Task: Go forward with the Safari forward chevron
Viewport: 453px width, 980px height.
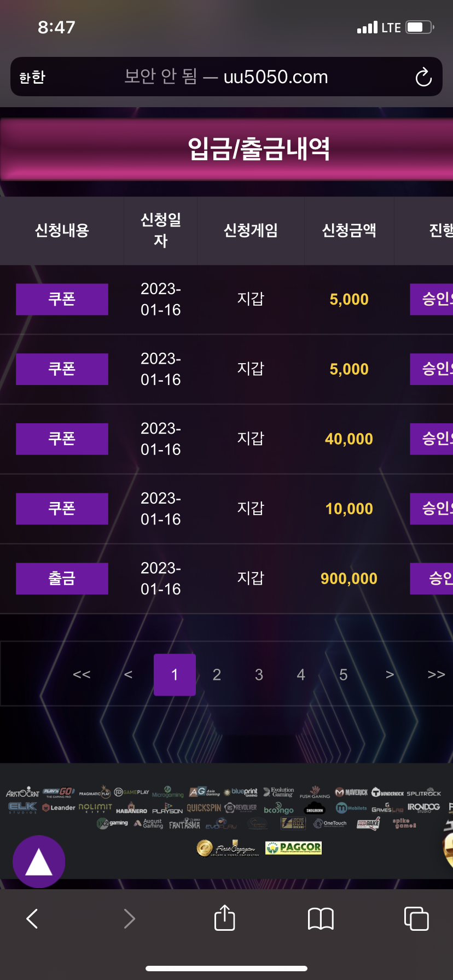Action: [x=129, y=919]
